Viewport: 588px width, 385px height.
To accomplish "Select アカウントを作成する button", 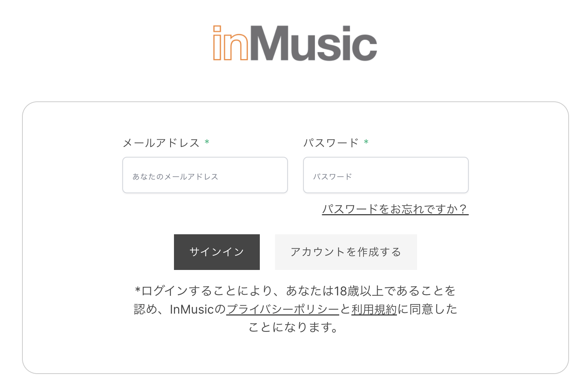I will pos(346,252).
